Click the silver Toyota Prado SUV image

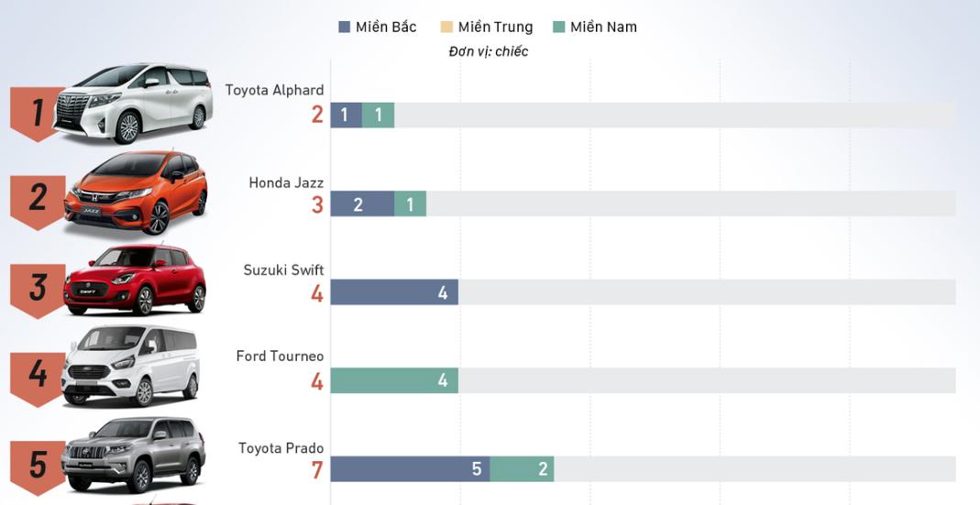134,455
